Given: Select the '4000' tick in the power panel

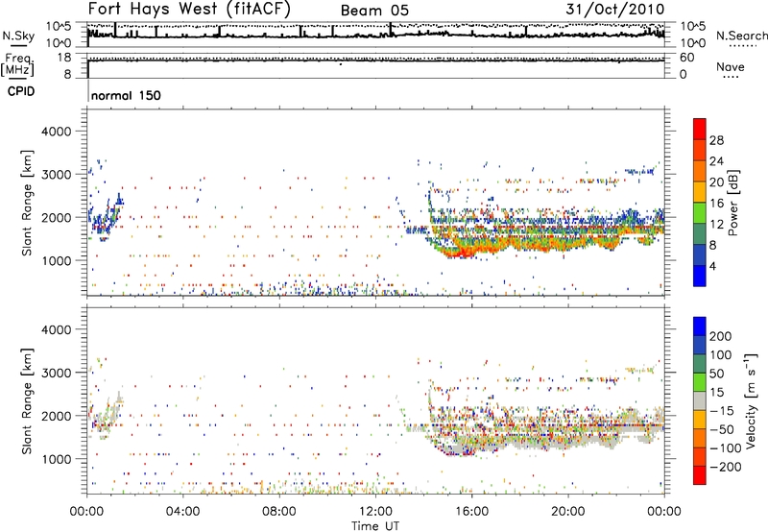Looking at the screenshot, I should click(56, 132).
